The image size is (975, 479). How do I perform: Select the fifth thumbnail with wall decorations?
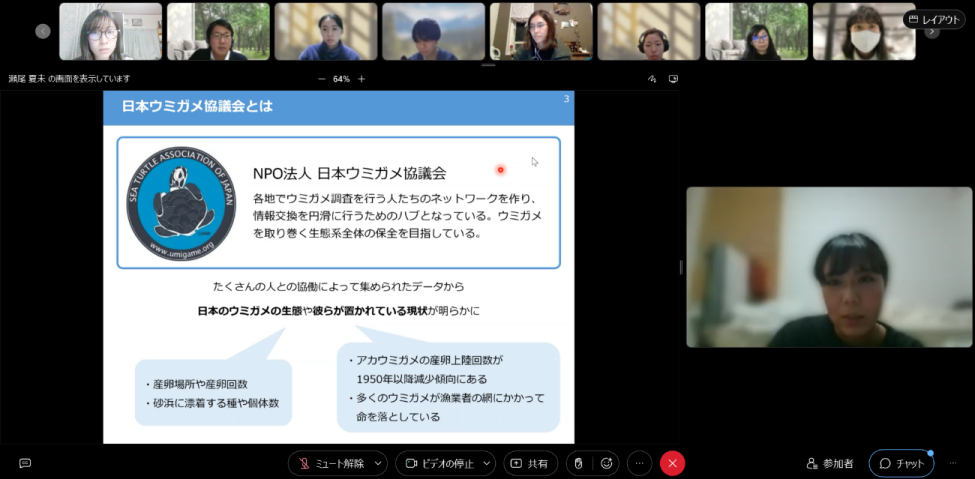(x=541, y=31)
